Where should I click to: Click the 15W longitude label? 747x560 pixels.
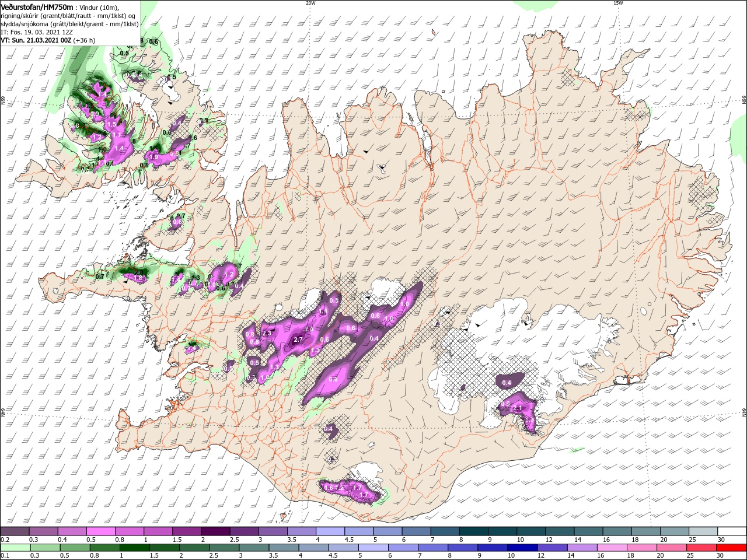pos(618,2)
